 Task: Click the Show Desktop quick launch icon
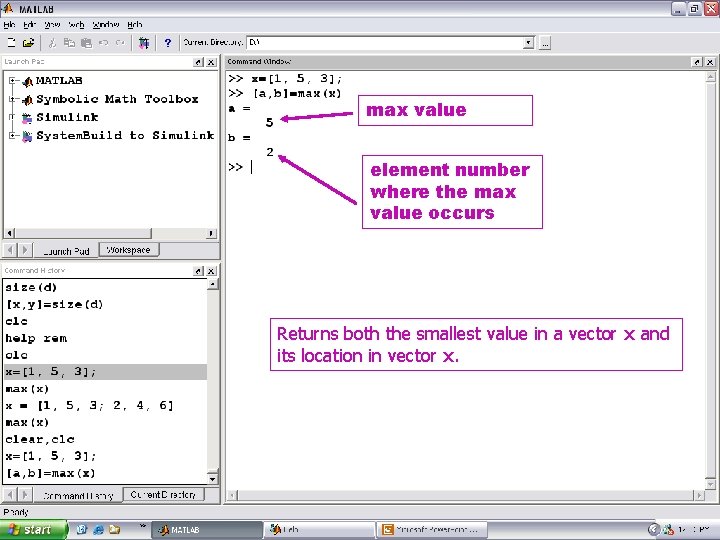82,530
